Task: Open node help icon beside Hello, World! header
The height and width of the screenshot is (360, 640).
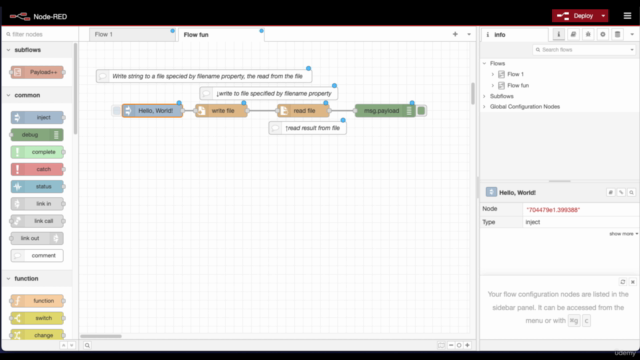Action: (x=611, y=192)
